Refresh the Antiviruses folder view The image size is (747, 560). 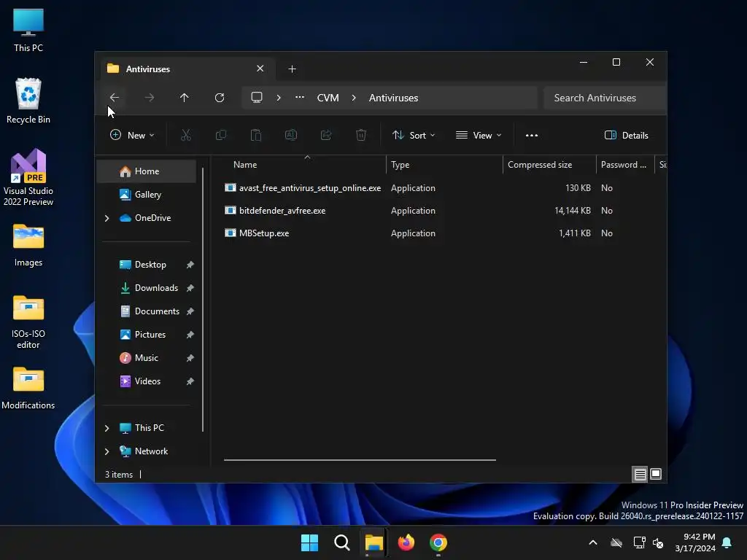[x=220, y=98]
